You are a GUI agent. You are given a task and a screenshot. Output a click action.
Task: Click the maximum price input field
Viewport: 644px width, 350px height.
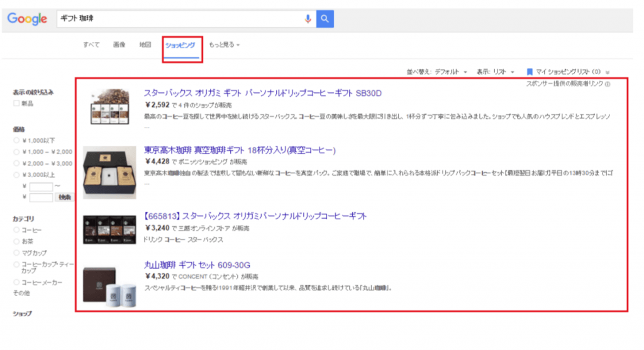tap(41, 198)
